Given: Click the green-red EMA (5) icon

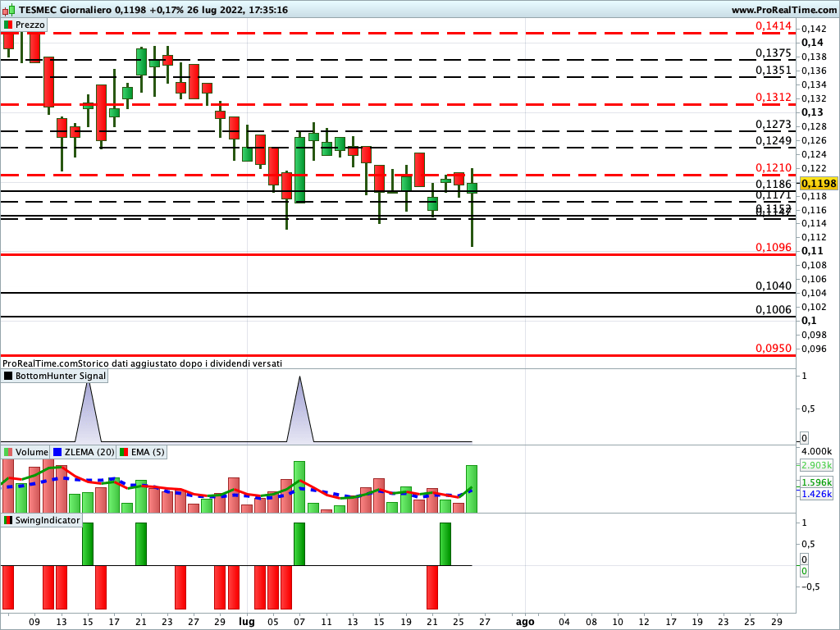Looking at the screenshot, I should click(x=124, y=452).
